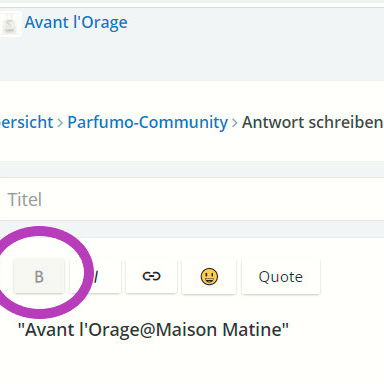
Task: Click inside the message text Avant l'Orage@Maison Matine
Action: click(x=153, y=330)
